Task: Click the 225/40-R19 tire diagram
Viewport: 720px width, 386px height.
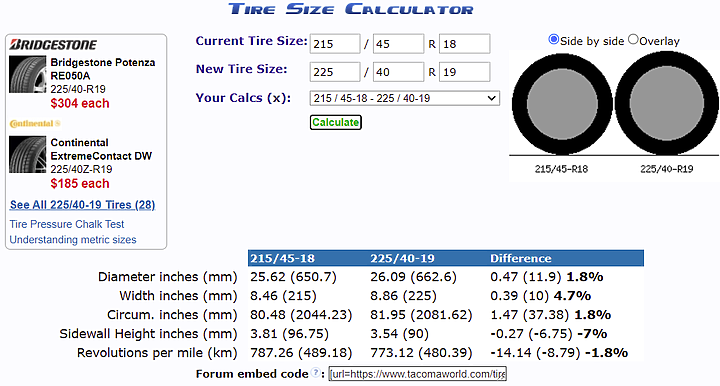Action: [667, 103]
